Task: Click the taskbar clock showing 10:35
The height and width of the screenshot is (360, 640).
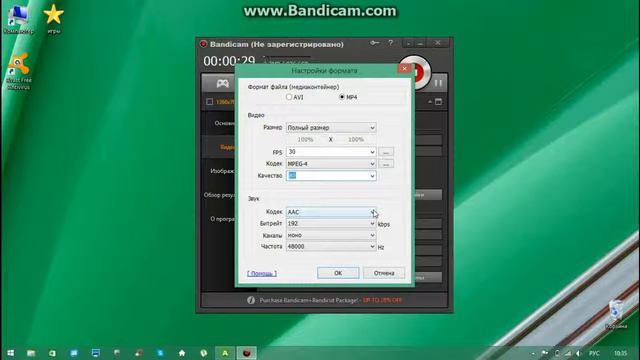Action: coord(620,353)
